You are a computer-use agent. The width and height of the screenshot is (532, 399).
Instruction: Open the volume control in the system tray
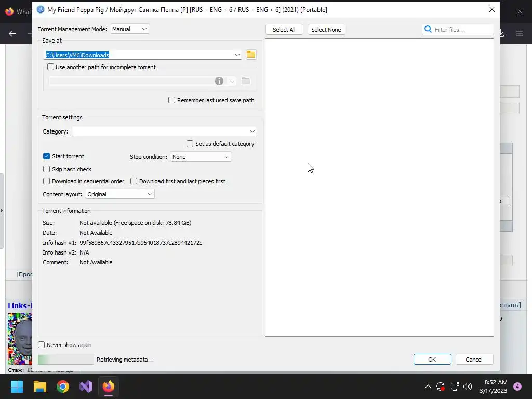click(x=468, y=387)
